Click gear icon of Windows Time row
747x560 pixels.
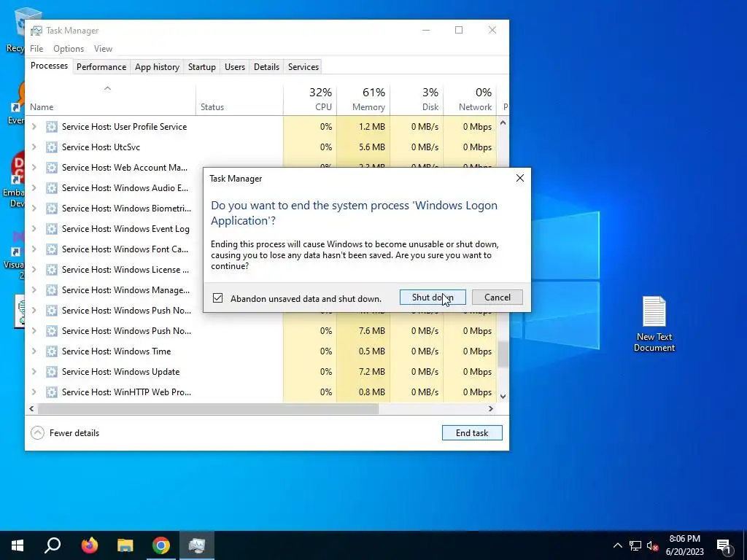52,351
